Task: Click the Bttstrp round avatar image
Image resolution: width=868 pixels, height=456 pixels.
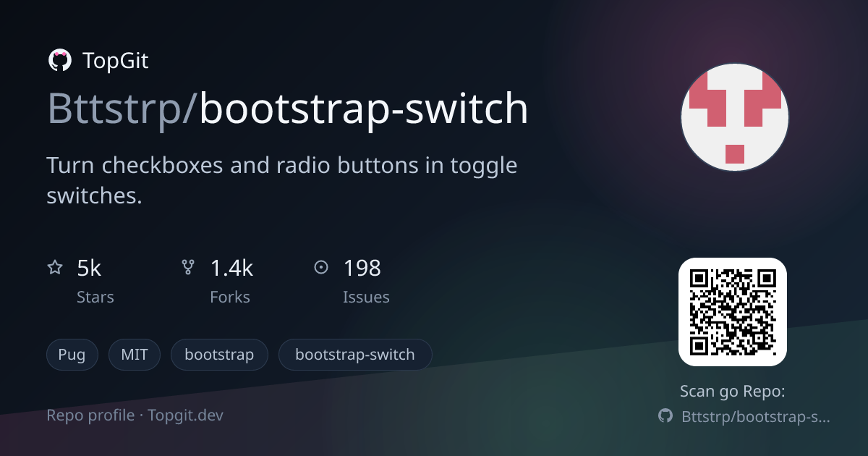Action: point(734,117)
